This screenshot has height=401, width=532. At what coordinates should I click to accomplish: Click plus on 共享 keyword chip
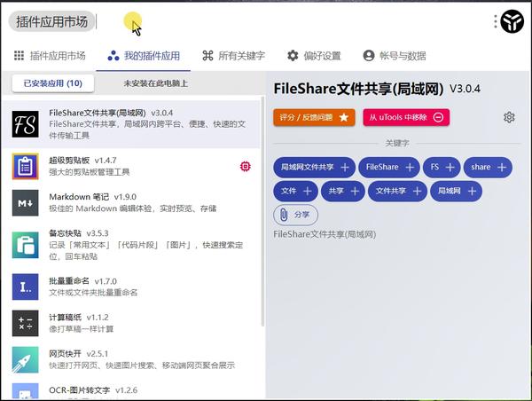tap(355, 192)
